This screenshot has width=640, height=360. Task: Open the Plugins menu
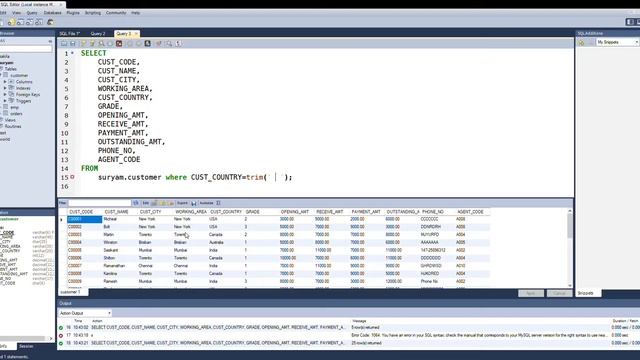[x=73, y=13]
